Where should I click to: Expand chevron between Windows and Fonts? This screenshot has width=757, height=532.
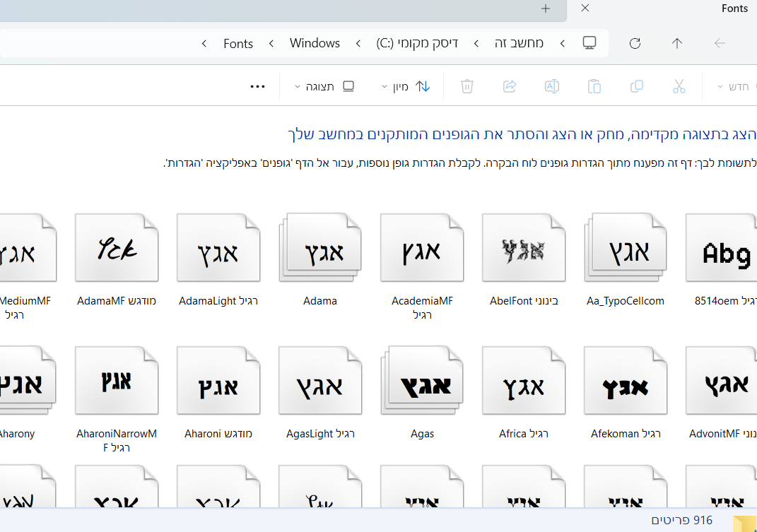tap(271, 43)
